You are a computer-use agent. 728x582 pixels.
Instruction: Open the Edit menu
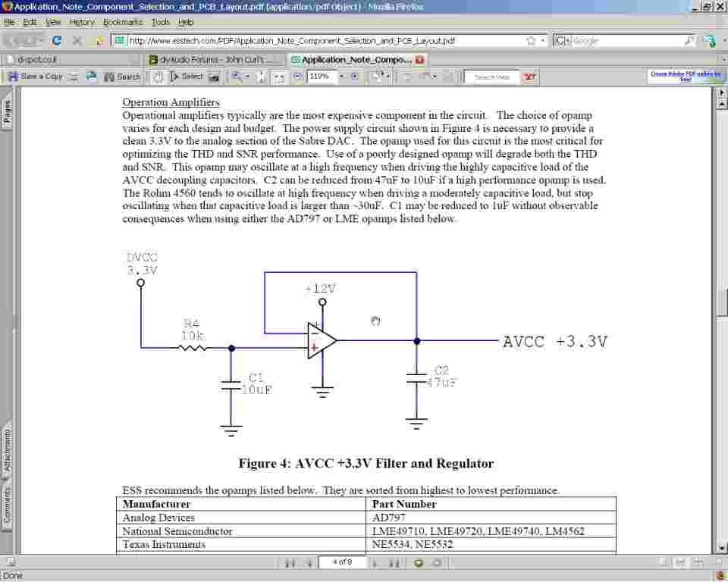30,22
